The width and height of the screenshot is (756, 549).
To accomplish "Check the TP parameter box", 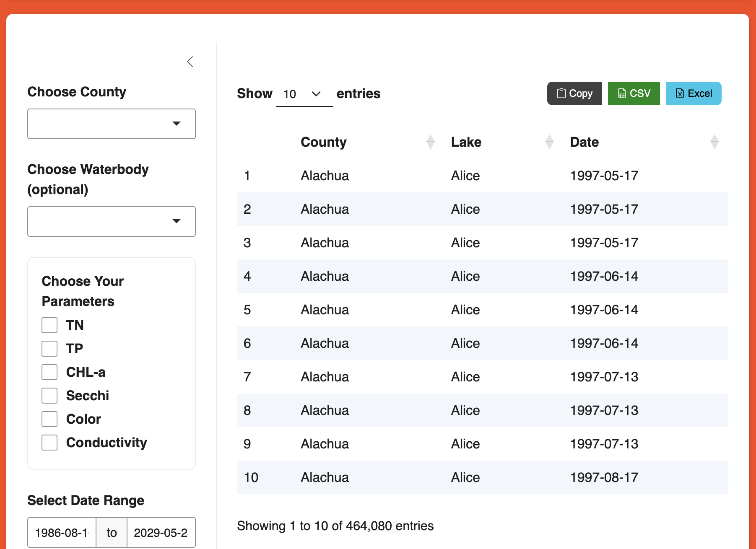I will (49, 349).
